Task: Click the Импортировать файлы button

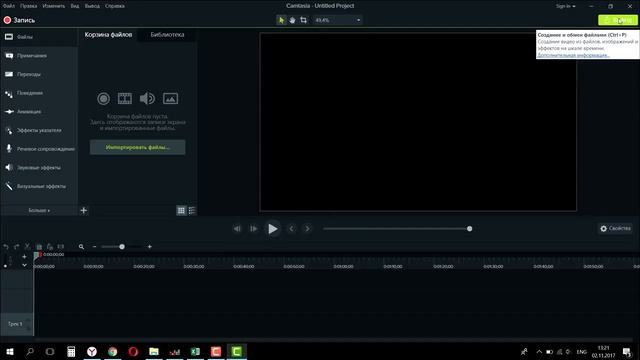Action: tap(138, 147)
